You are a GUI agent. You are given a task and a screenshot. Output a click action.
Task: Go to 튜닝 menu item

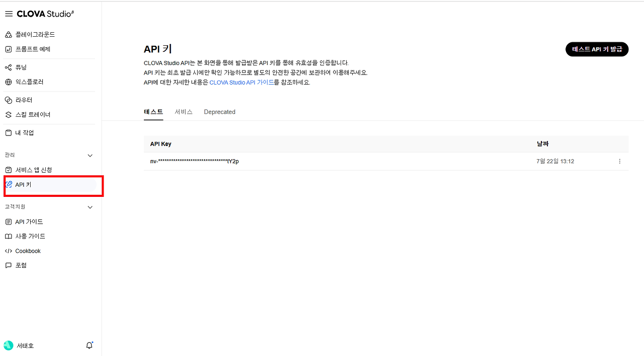tap(21, 67)
